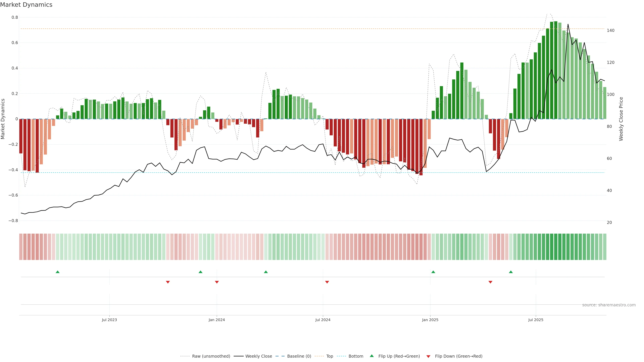Click the rightmost red flip-down triangle marker
Viewport: 644px width, 362px height.
click(x=490, y=282)
